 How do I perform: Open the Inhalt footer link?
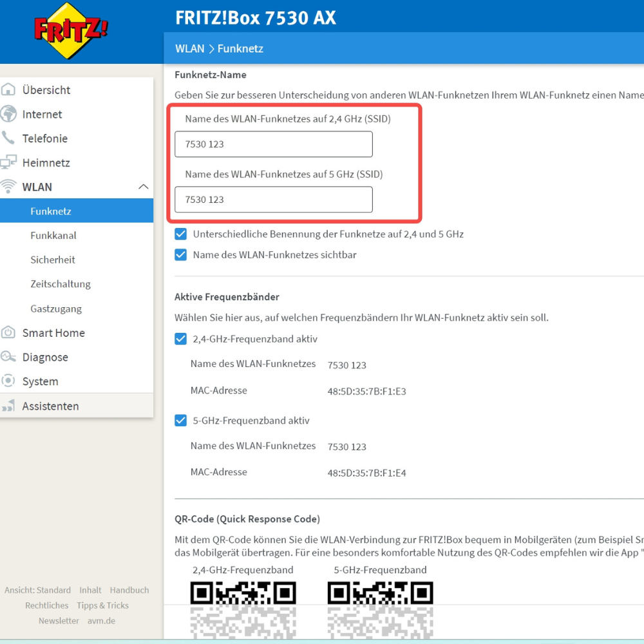(x=90, y=590)
